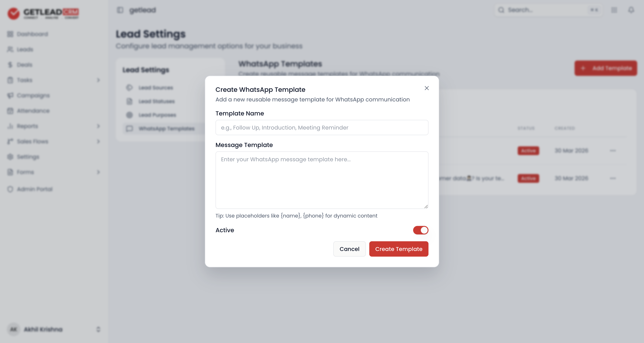Click the Create Template button
This screenshot has width=644, height=343.
[x=398, y=249]
